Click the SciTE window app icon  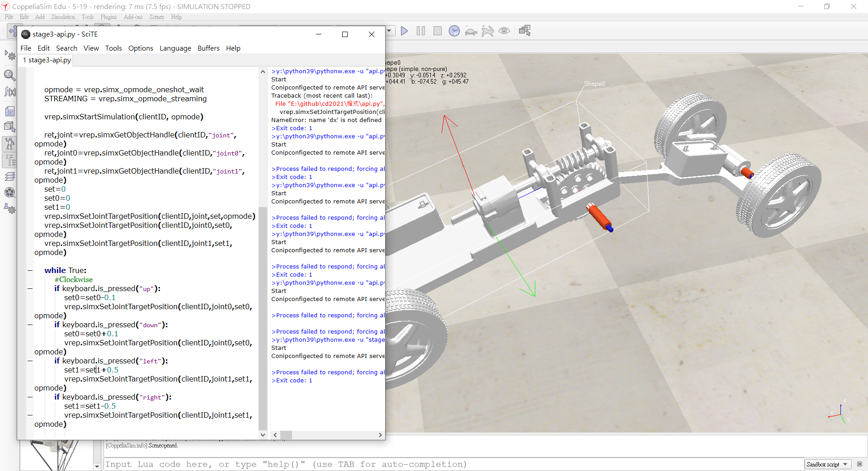(26, 34)
